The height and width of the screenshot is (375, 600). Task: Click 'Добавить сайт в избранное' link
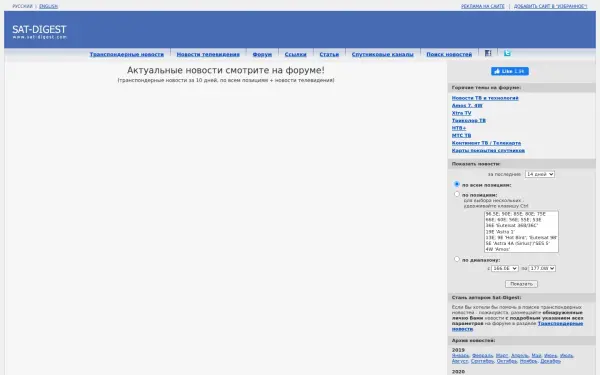click(x=550, y=6)
